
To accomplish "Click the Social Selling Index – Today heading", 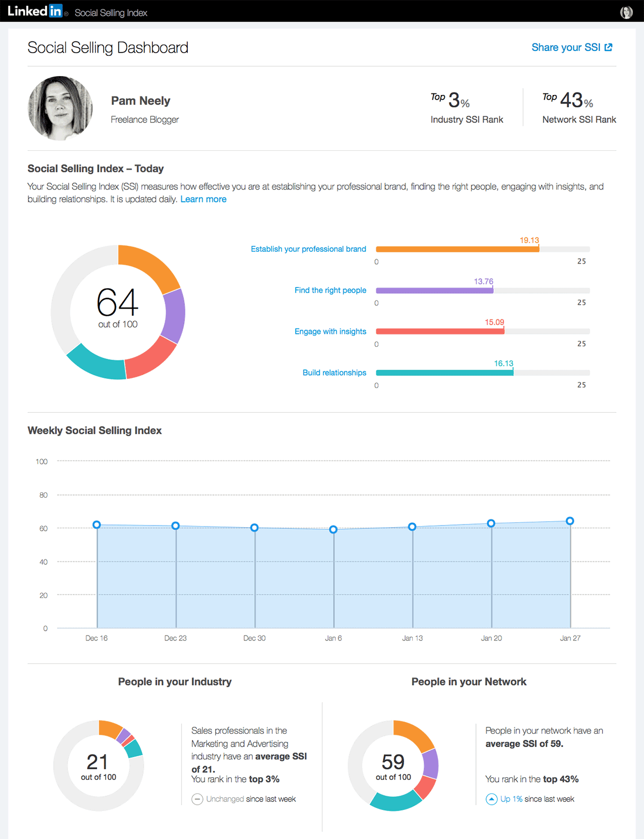I will [x=96, y=169].
